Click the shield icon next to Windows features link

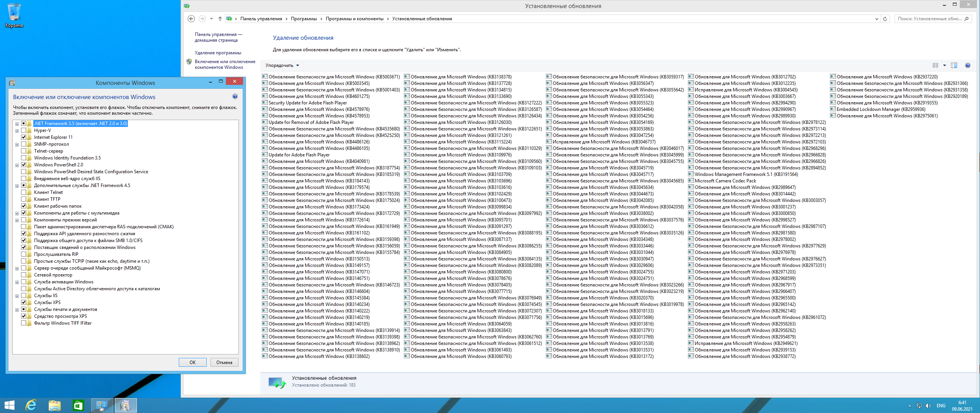tap(189, 62)
